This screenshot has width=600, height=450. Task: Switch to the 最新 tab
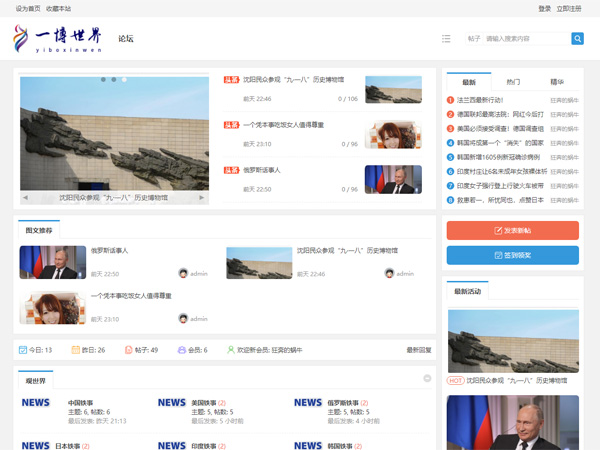click(469, 82)
